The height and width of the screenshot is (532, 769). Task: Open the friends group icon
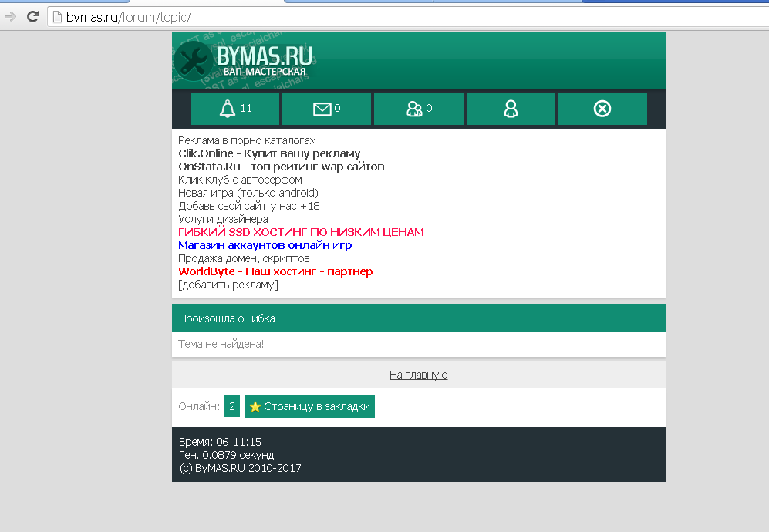click(x=418, y=109)
